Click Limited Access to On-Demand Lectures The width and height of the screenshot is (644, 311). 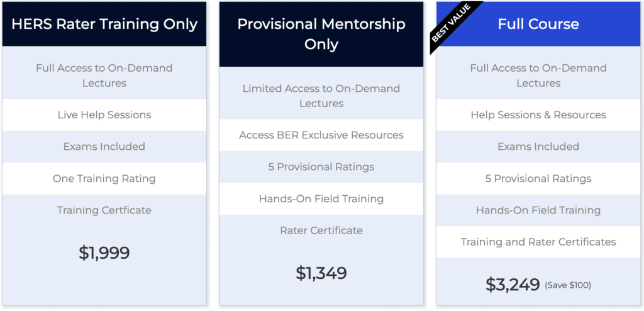tap(321, 96)
